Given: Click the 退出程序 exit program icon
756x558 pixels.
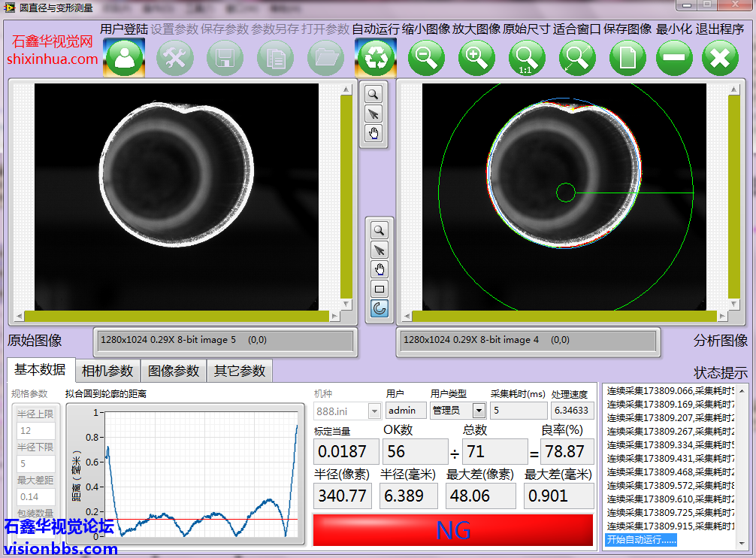Looking at the screenshot, I should point(720,58).
